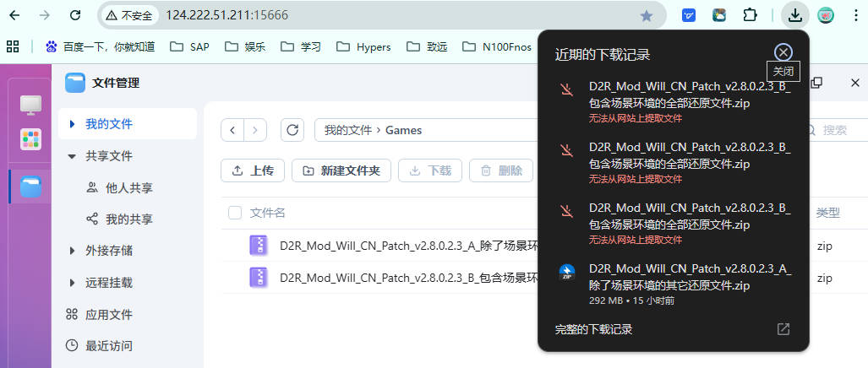Open the N100Fnos bookmarks folder
Viewport: 868px width, 368px height.
click(497, 47)
